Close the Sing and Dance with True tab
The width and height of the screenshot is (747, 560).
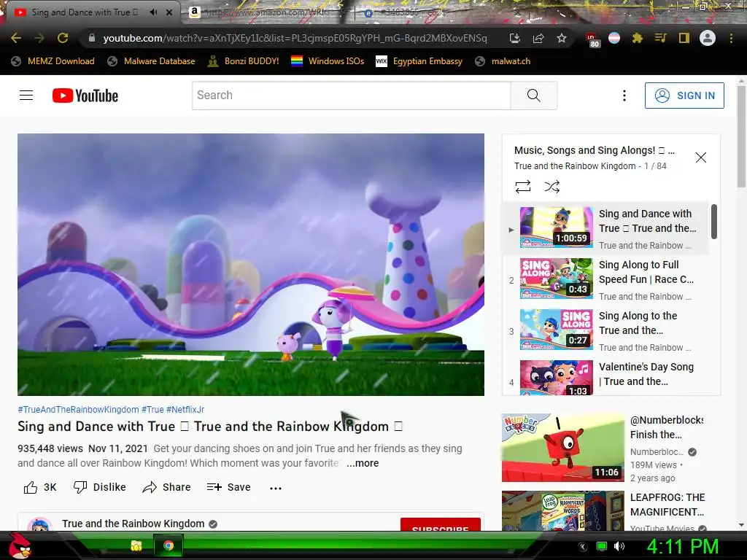169,12
